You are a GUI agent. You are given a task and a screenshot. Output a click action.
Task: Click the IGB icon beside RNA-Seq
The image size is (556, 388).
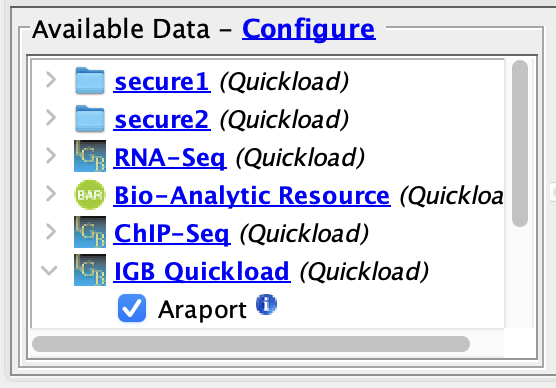90,156
